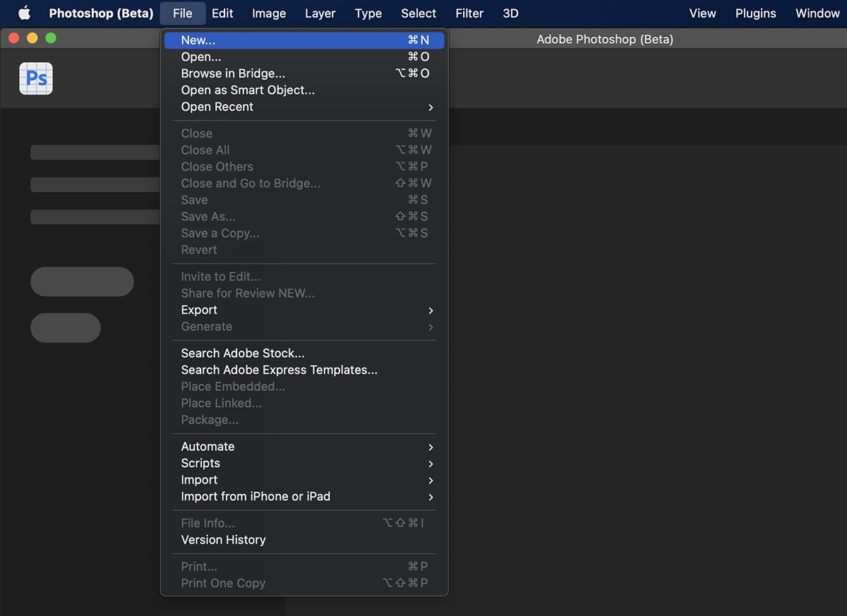
Task: Click the red close window button
Action: 13,38
